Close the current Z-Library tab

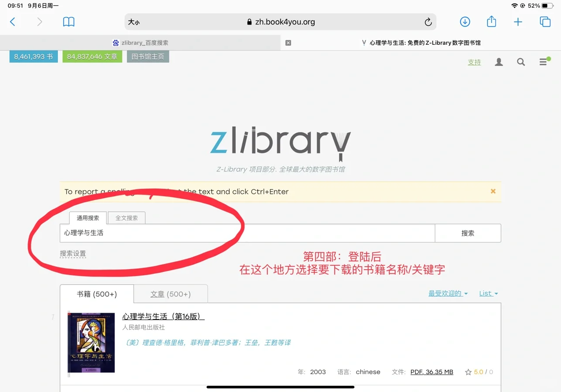coord(288,43)
